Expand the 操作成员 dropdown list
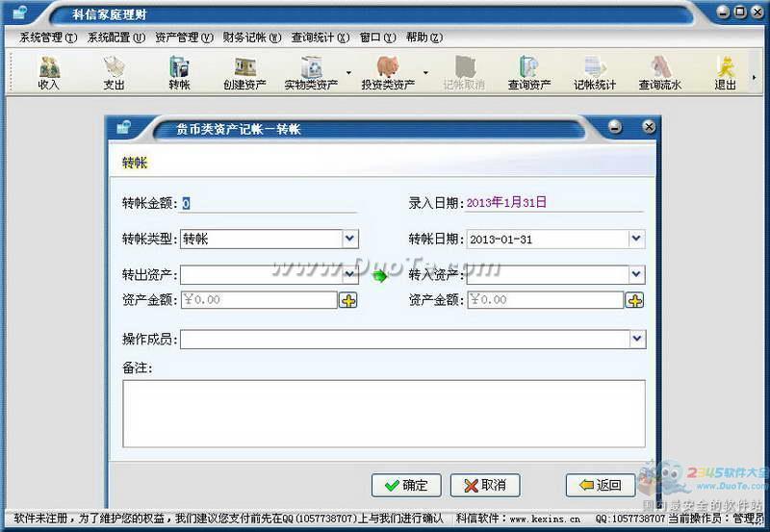This screenshot has height=532, width=770. point(637,339)
